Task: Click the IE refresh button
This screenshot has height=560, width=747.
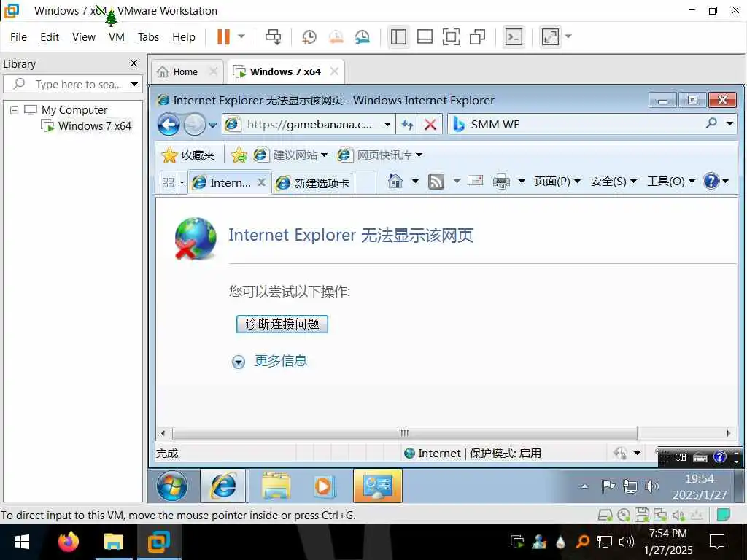Action: pos(407,125)
